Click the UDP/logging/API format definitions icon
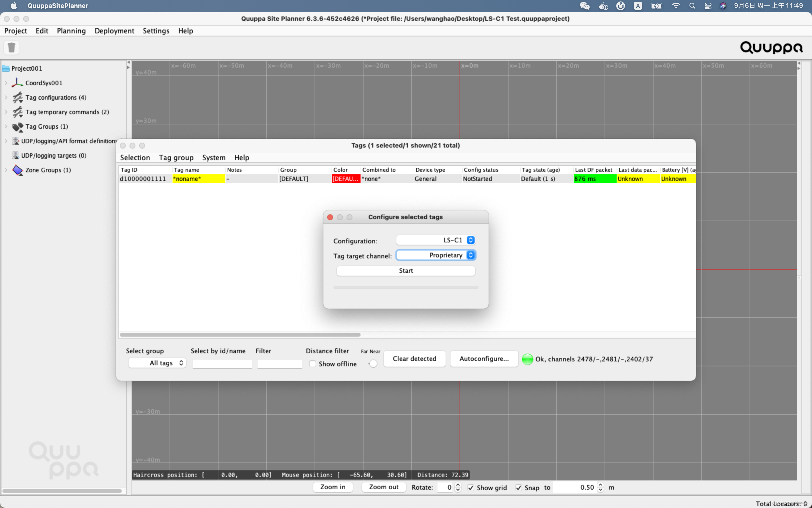Screen dimensions: 812x508 tap(15, 141)
